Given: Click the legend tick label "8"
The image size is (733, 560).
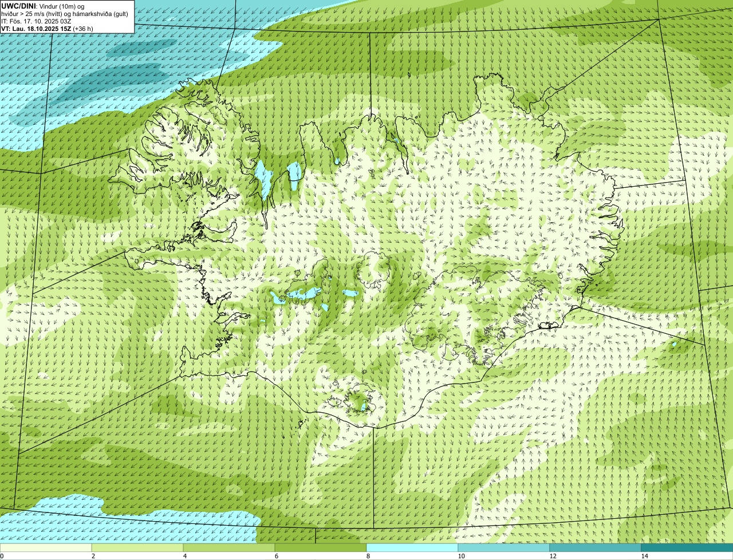Looking at the screenshot, I should 368,556.
